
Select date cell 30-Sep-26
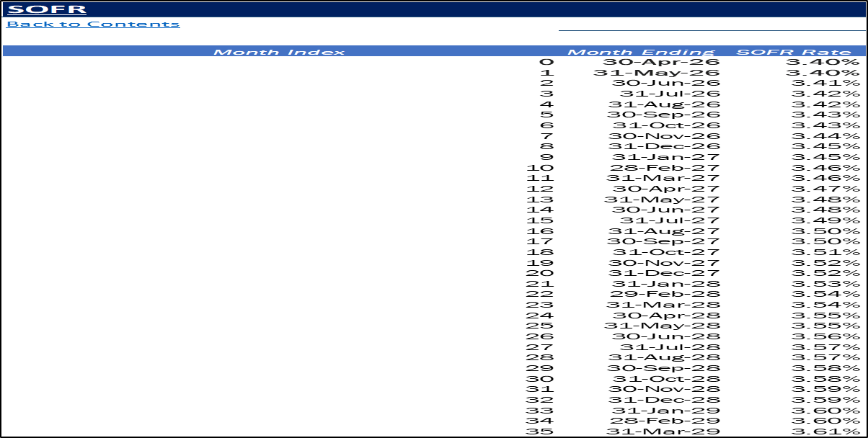(x=663, y=115)
